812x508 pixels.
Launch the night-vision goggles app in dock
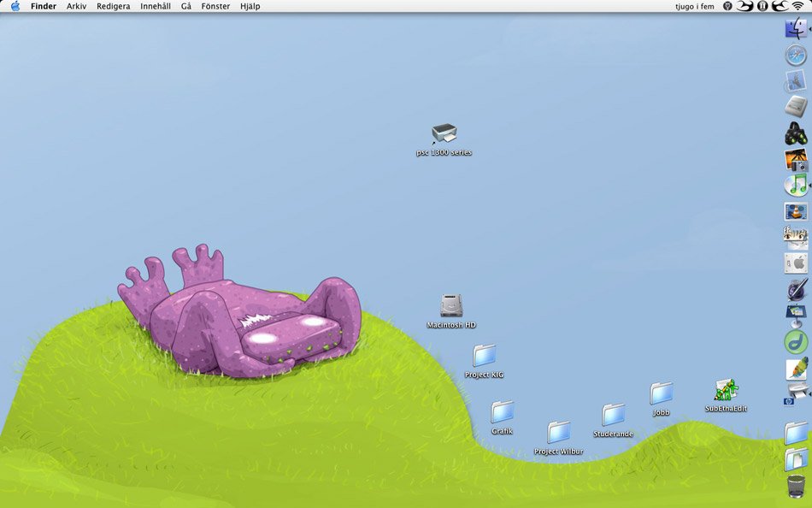click(796, 133)
